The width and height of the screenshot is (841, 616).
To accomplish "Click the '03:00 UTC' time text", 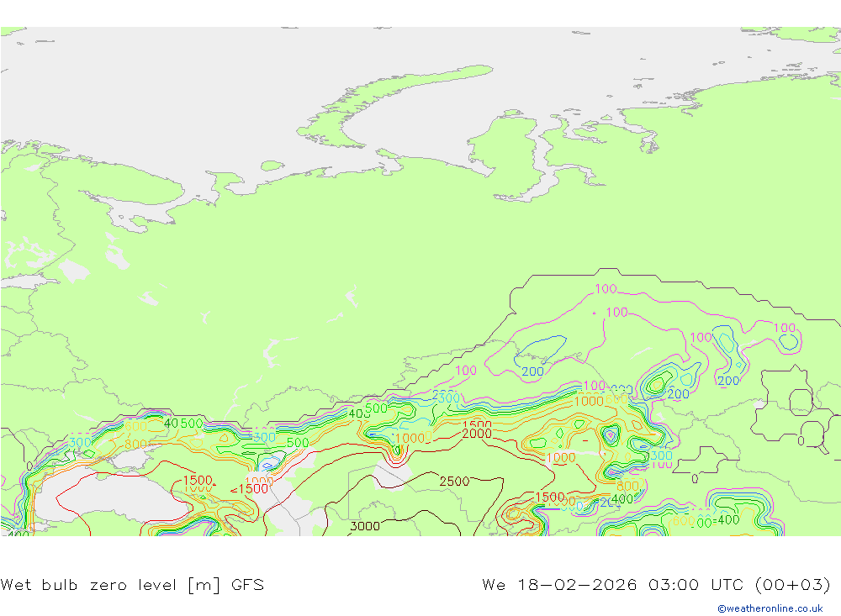I will click(x=696, y=584).
